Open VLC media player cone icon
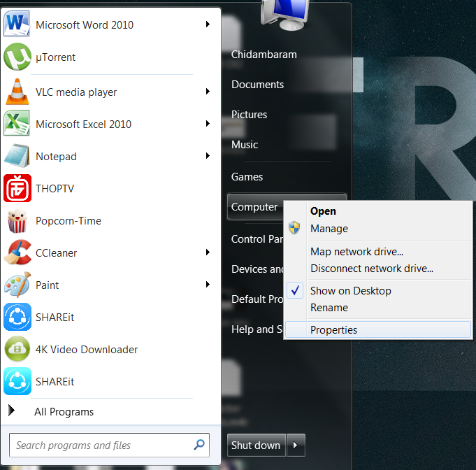The image size is (476, 470). coord(17,92)
